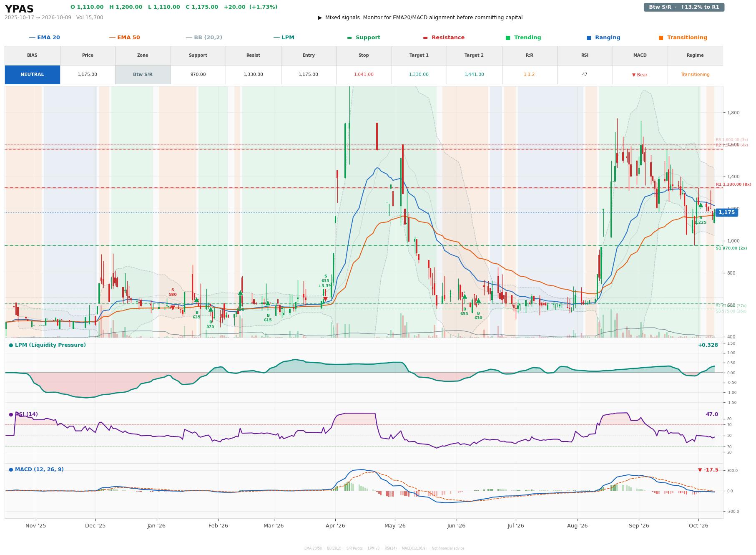Select the YPAS ticker title
The height and width of the screenshot is (555, 756).
pos(19,9)
